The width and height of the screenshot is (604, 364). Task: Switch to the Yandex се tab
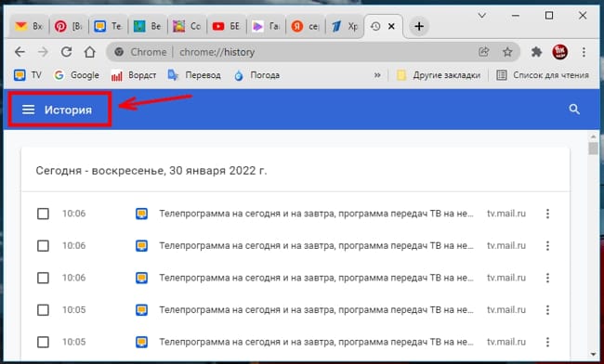(x=305, y=26)
